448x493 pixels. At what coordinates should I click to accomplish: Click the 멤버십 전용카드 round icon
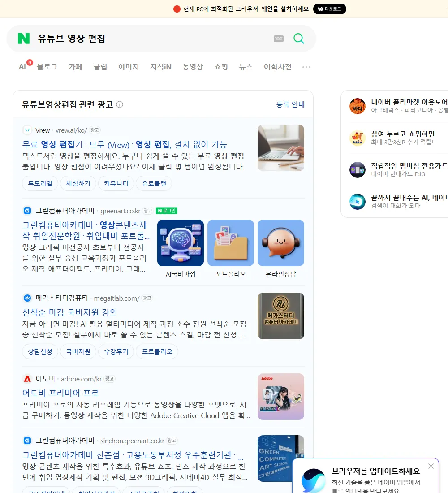tap(358, 170)
